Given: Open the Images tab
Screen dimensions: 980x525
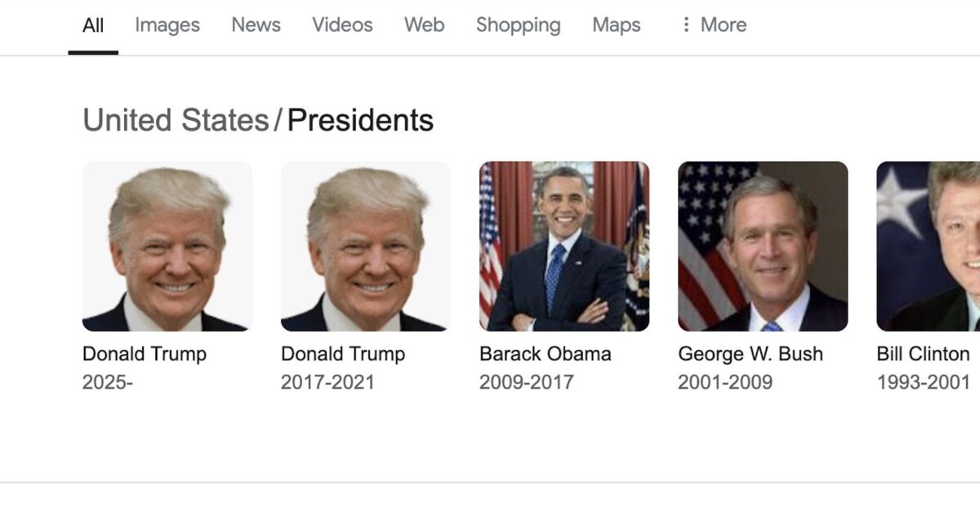Looking at the screenshot, I should pyautogui.click(x=167, y=25).
